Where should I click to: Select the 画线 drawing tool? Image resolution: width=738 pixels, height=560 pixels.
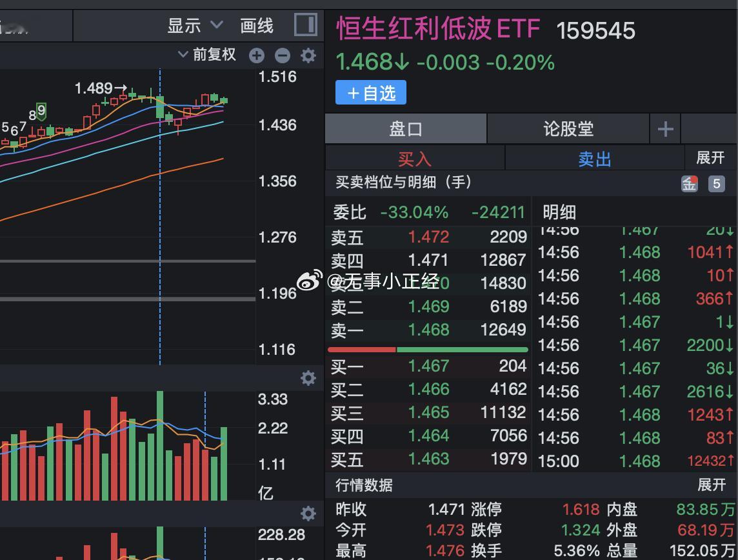[x=257, y=25]
